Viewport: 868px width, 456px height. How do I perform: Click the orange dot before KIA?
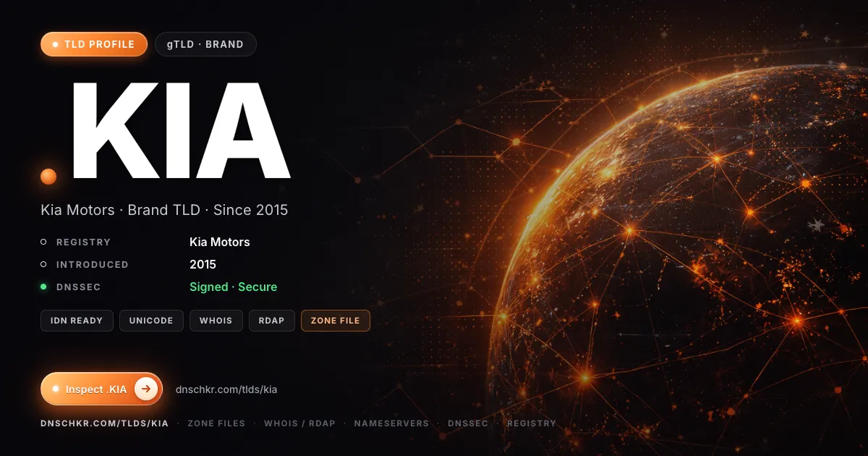[x=48, y=176]
